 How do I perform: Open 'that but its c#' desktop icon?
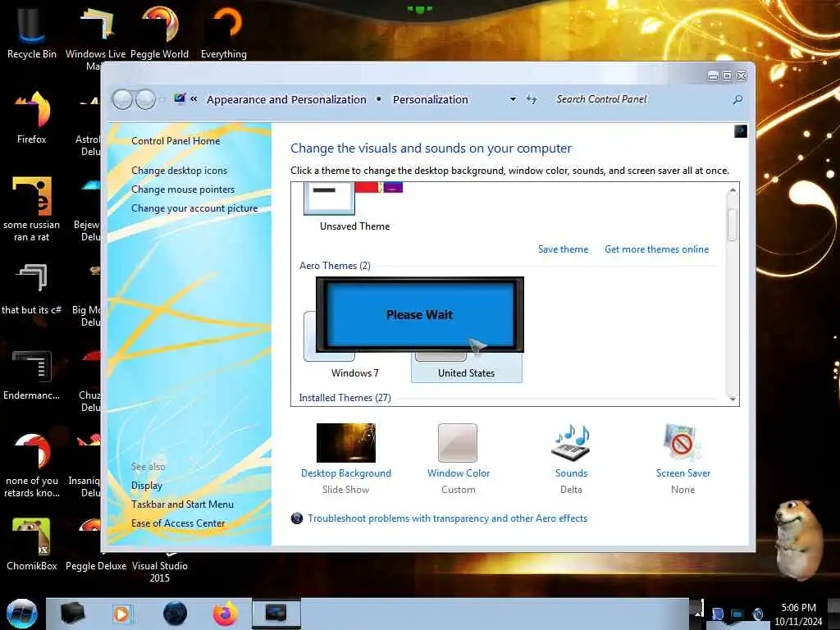[x=32, y=290]
